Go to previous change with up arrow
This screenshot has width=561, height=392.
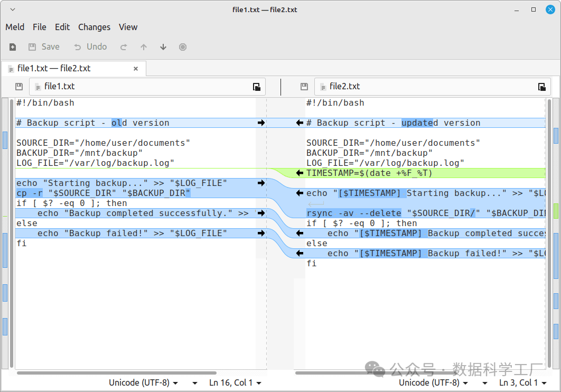point(144,47)
